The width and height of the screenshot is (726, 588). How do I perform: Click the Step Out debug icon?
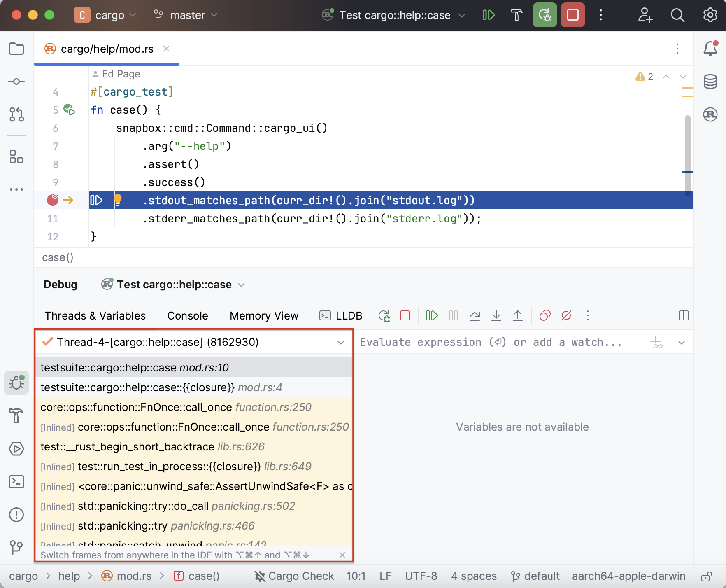[x=518, y=316]
